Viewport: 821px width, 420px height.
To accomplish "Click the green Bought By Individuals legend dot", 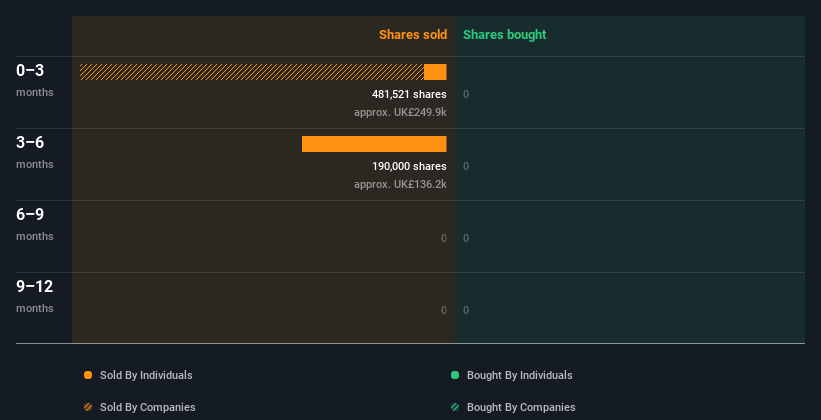I will 455,375.
